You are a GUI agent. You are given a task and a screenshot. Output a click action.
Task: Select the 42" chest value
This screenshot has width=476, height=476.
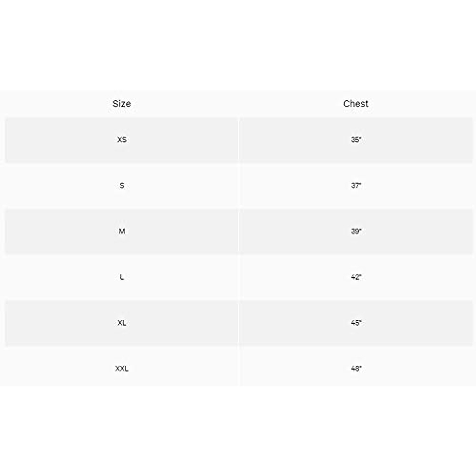click(x=356, y=277)
